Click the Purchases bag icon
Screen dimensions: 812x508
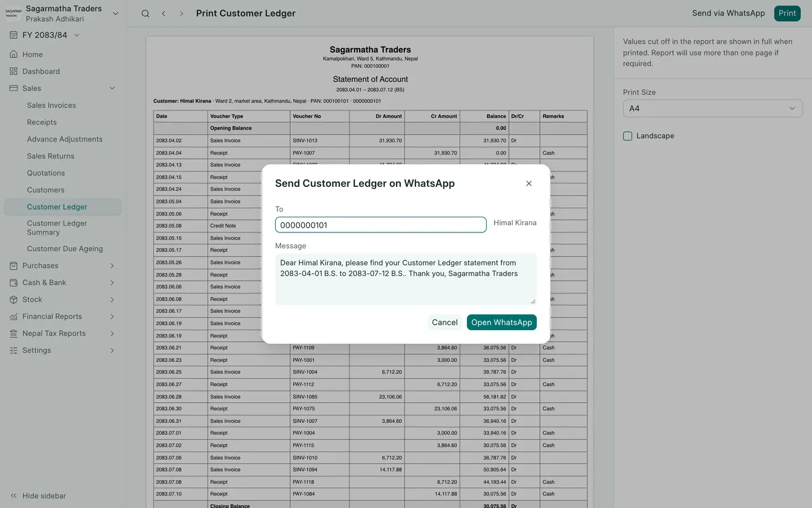click(x=14, y=266)
